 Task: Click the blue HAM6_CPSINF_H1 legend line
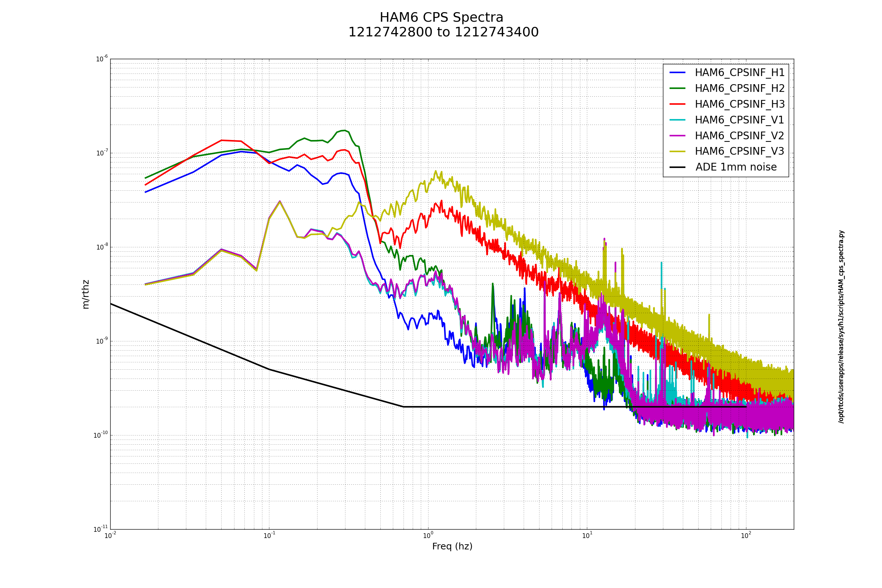(677, 72)
